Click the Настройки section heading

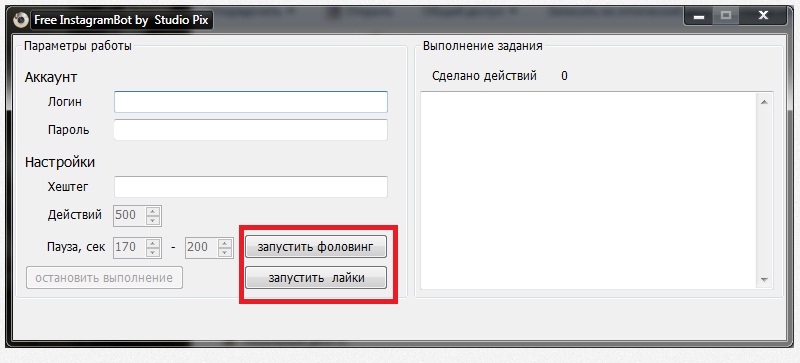coord(60,162)
